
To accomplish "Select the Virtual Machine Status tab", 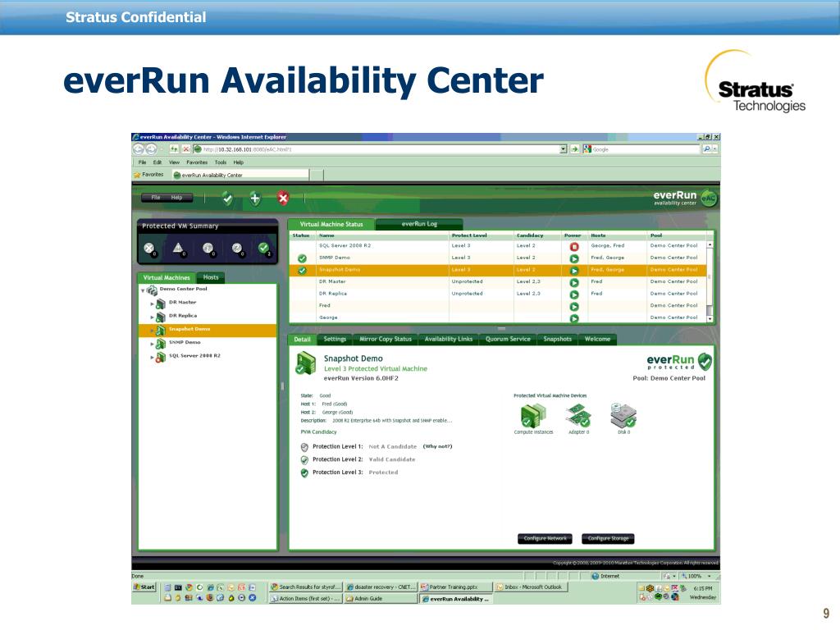I will click(331, 225).
